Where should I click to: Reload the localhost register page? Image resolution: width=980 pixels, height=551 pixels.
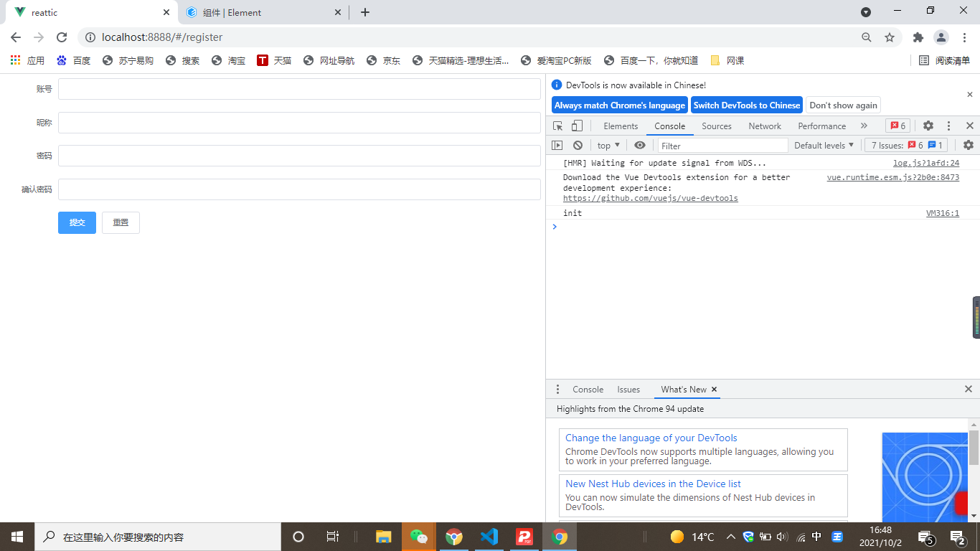pos(62,37)
